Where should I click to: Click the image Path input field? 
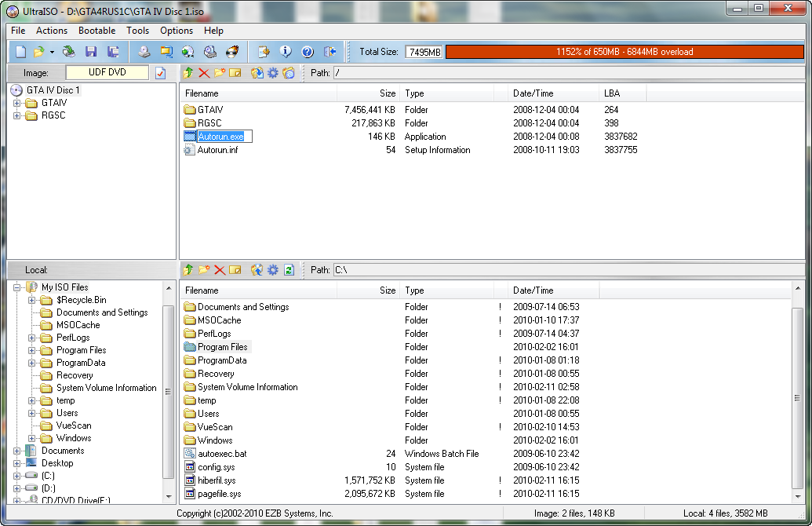pos(569,73)
